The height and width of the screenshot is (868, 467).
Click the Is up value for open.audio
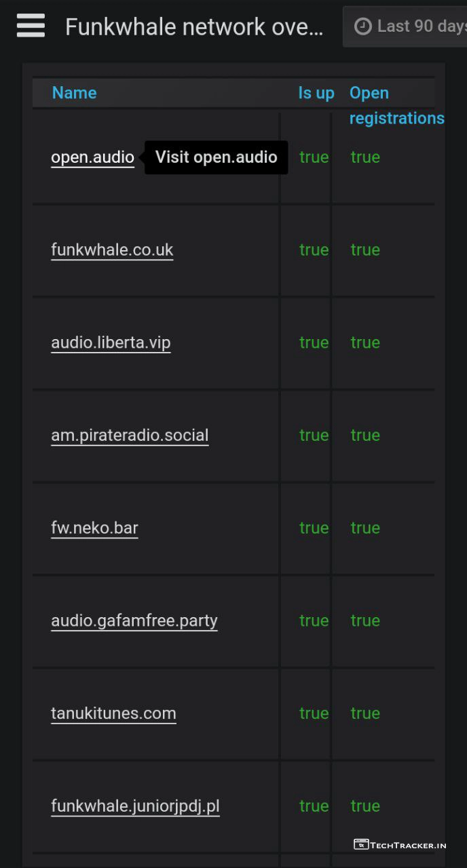coord(314,157)
